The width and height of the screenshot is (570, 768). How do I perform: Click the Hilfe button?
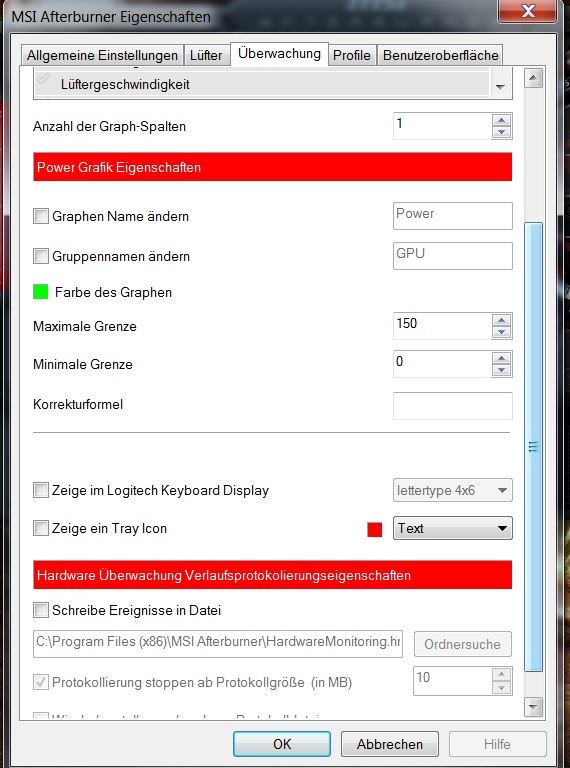[x=497, y=744]
